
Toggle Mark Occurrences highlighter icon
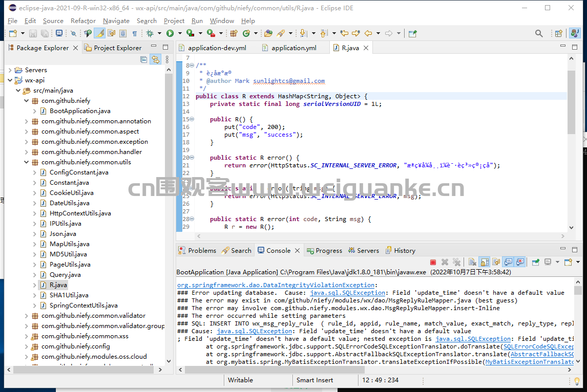pyautogui.click(x=100, y=34)
